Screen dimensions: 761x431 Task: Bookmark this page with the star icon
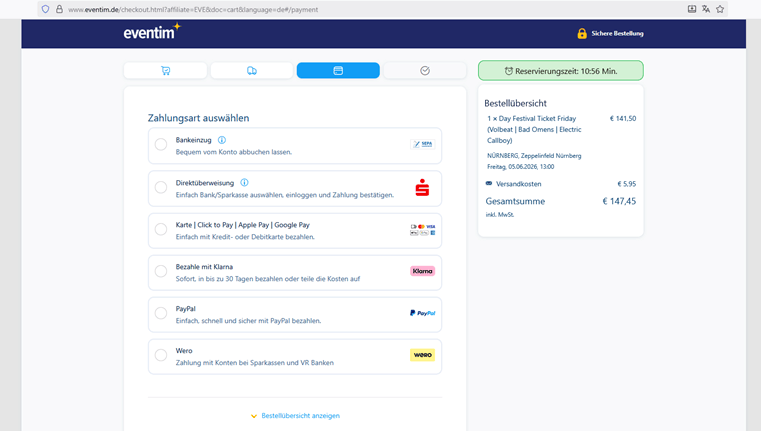point(720,9)
